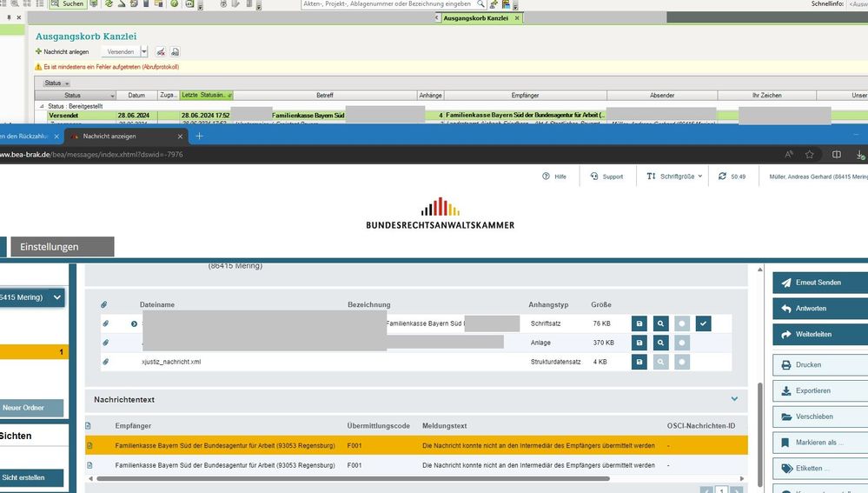Click the Neuer Ordner button
This screenshot has width=868, height=493.
[31, 408]
